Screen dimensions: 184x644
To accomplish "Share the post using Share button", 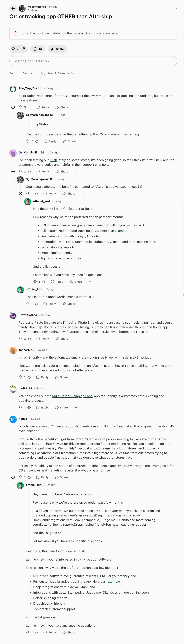I will (x=57, y=49).
